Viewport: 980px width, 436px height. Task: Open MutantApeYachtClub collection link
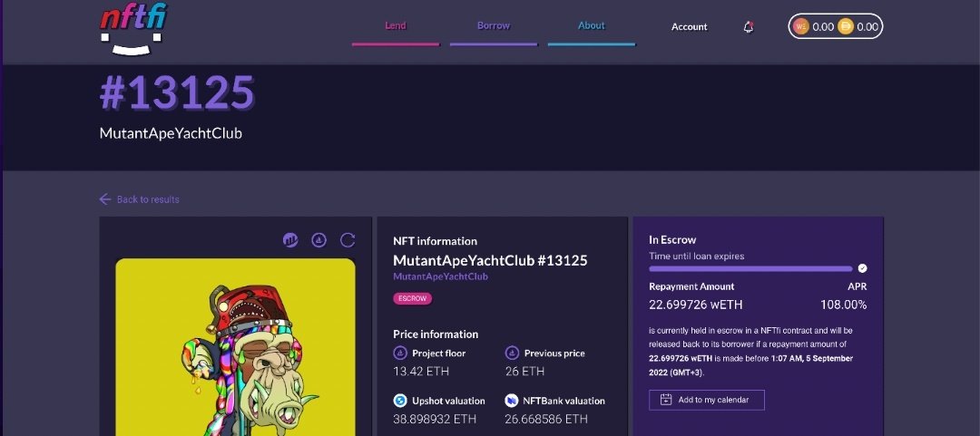[441, 276]
